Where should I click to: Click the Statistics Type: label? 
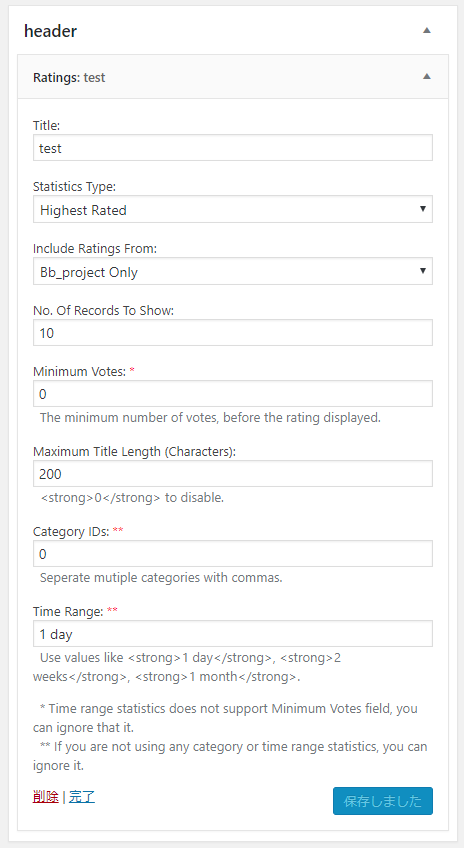[x=75, y=187]
